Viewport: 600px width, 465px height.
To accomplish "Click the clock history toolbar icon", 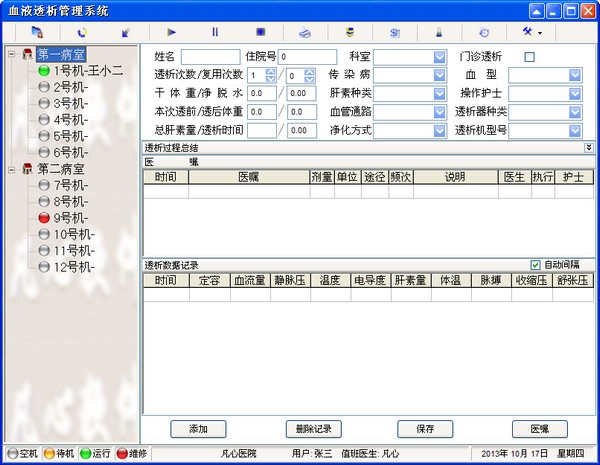I will (484, 33).
